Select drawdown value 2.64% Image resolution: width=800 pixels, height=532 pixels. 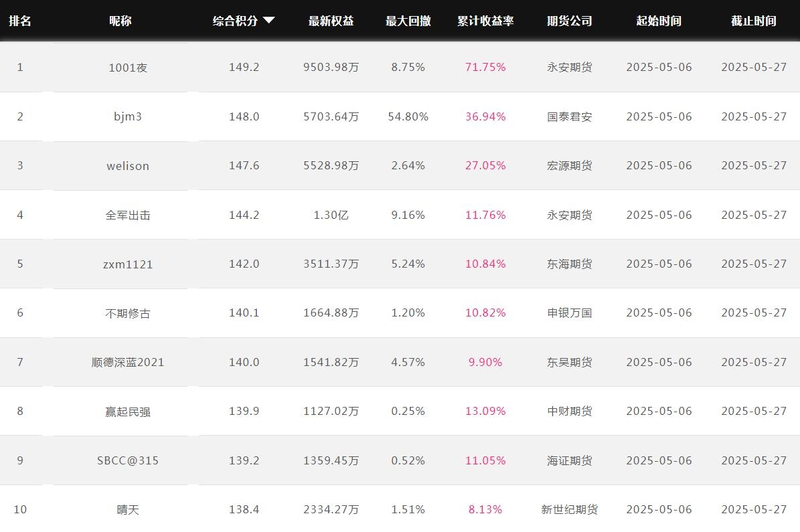pyautogui.click(x=408, y=166)
